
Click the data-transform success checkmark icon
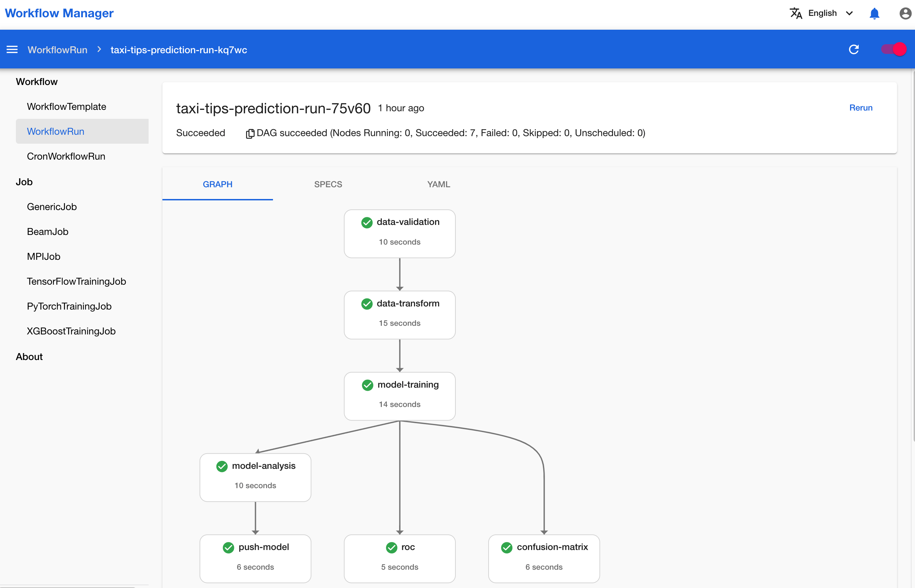[367, 303]
